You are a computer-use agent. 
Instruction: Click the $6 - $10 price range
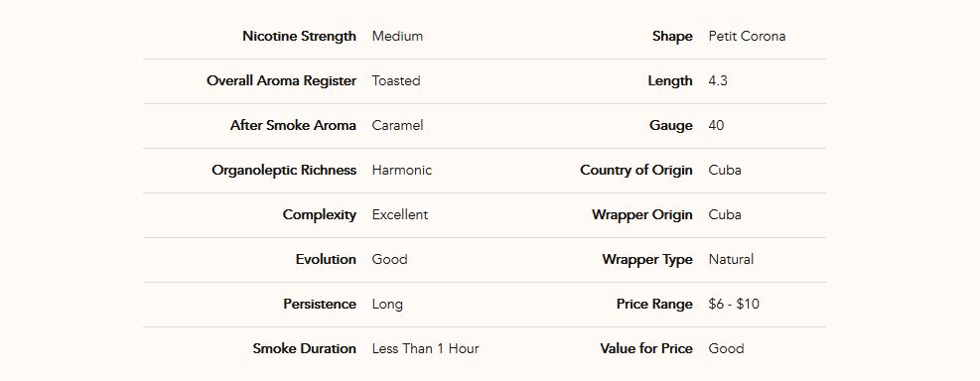735,305
